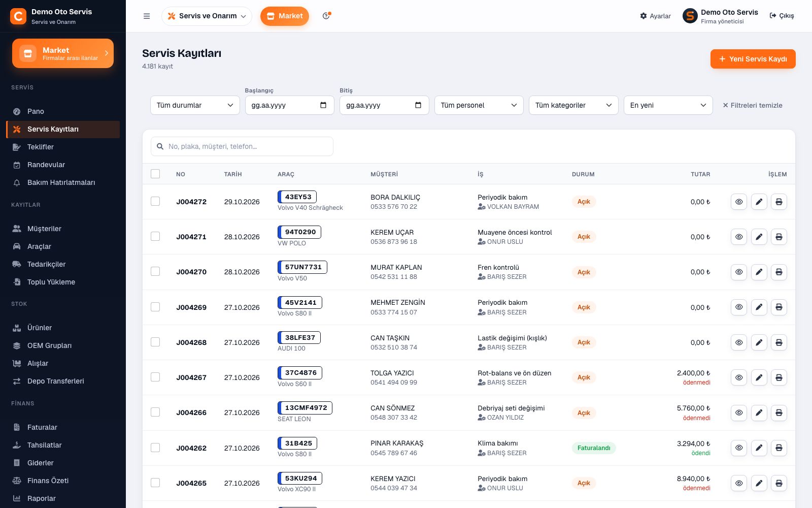The image size is (812, 508).
Task: Open the help notification icon beside Market
Action: coord(326,16)
